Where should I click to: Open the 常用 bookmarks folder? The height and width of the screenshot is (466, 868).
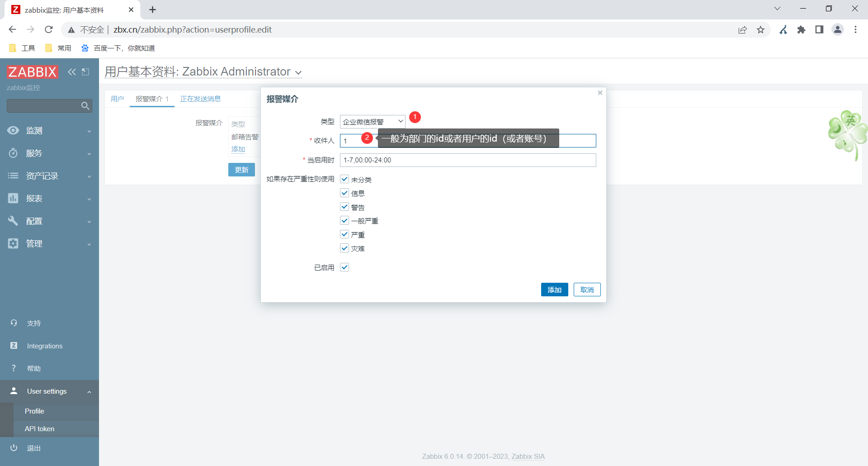pyautogui.click(x=58, y=48)
